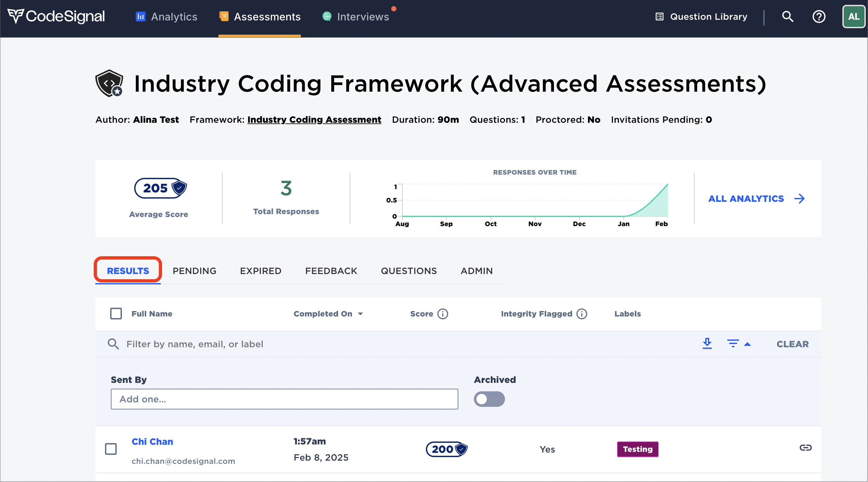Click the Yes integrity flagged value

pos(547,449)
